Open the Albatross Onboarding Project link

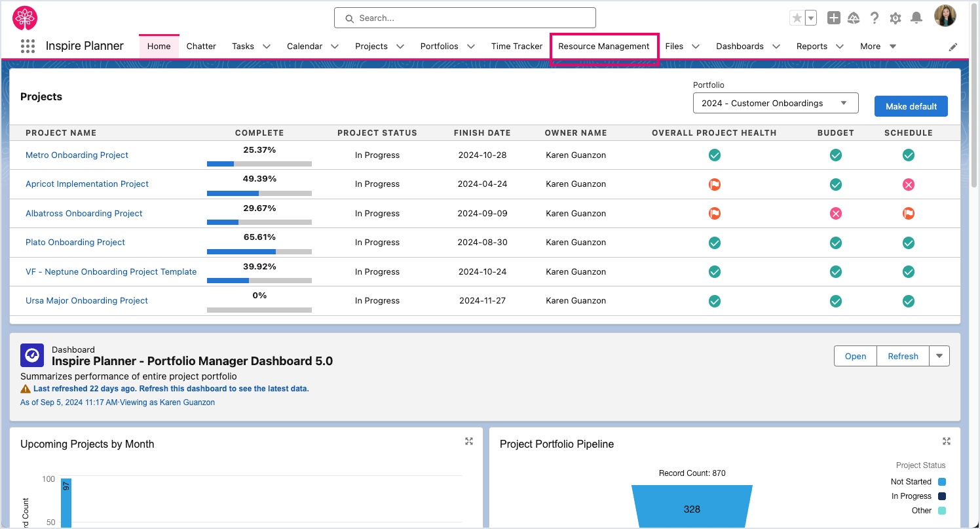click(84, 214)
